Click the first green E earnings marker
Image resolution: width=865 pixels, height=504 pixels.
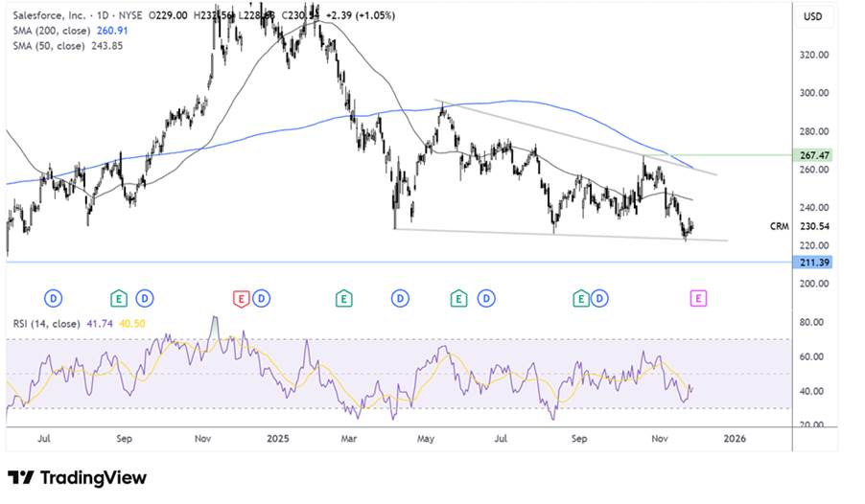pyautogui.click(x=119, y=299)
